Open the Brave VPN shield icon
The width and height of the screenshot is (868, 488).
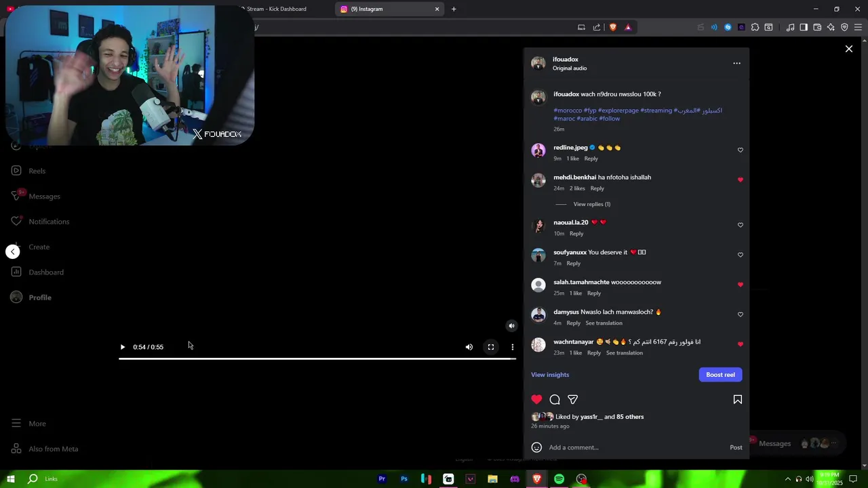(844, 27)
